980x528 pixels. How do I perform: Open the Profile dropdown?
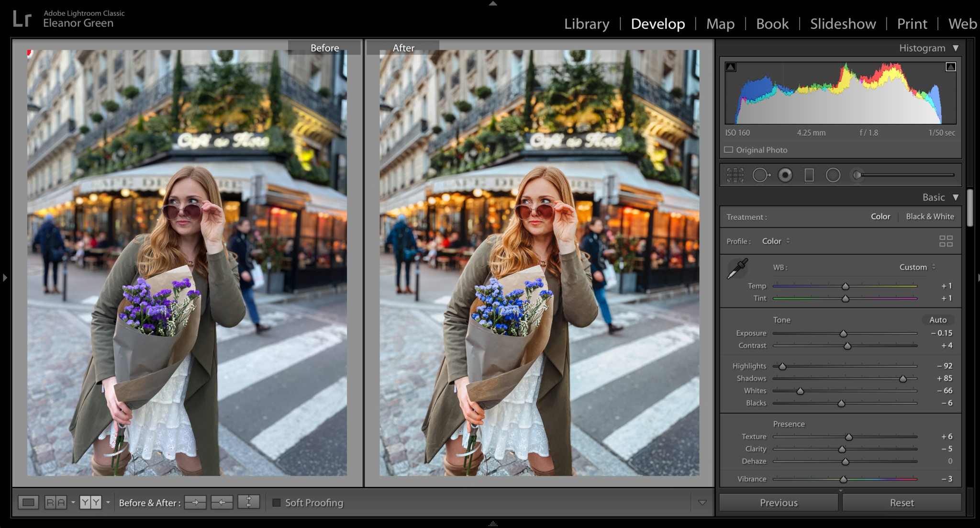pos(775,241)
